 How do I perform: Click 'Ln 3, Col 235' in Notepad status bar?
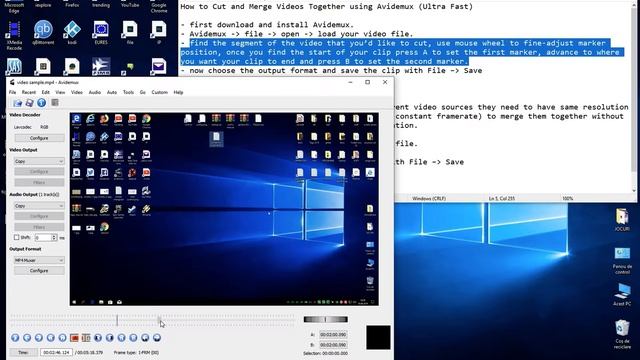[x=502, y=198]
